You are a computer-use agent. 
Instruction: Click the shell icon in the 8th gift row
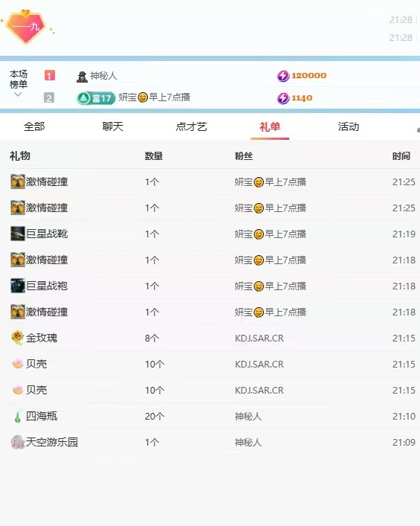pos(17,363)
